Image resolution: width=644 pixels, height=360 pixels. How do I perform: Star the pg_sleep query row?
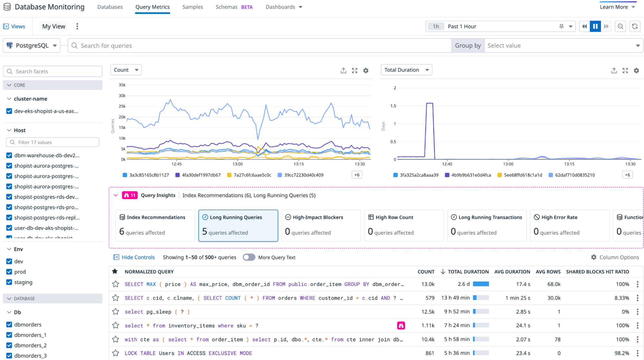[115, 311]
